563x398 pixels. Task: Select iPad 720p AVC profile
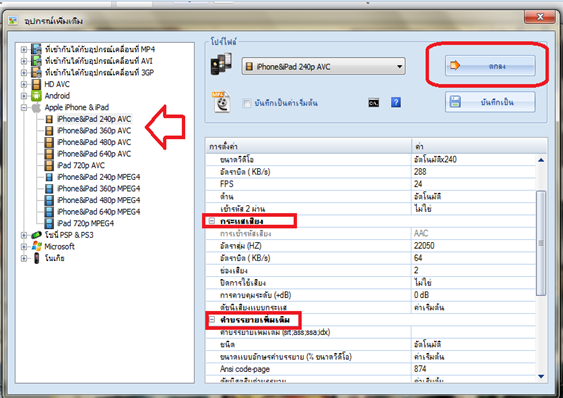(x=81, y=165)
